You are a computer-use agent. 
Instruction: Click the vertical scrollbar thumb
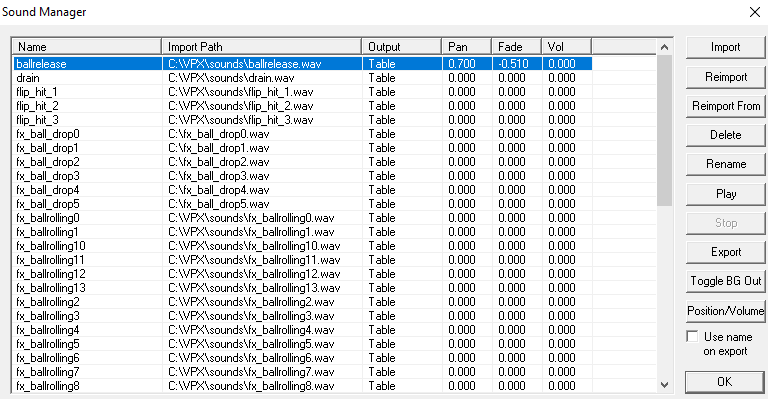[664, 130]
